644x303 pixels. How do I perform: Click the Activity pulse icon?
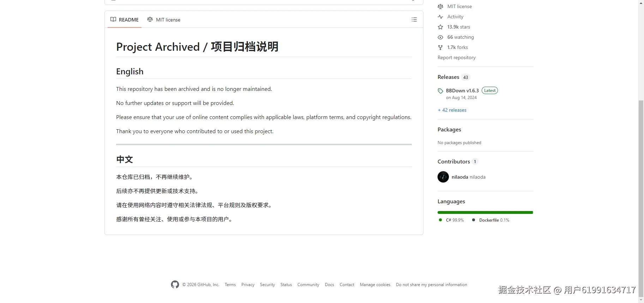(440, 17)
